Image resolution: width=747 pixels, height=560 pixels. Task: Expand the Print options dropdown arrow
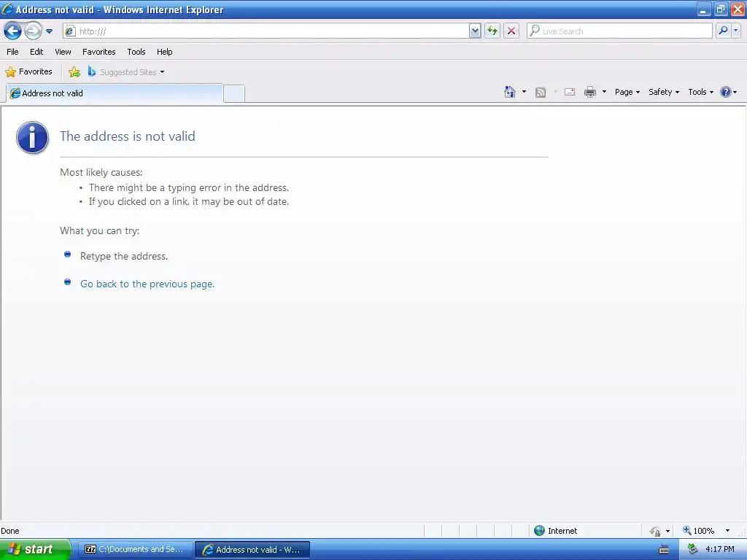(604, 92)
